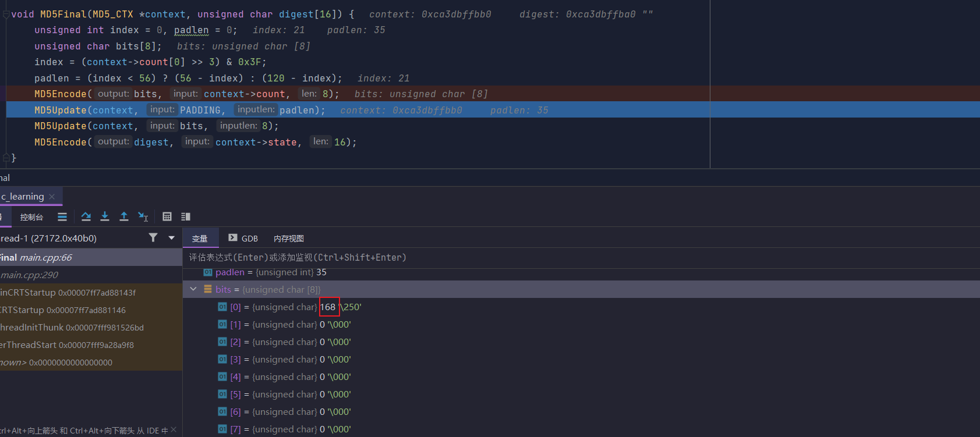Click the Step Over debugger icon
The width and height of the screenshot is (980, 437).
pos(86,216)
